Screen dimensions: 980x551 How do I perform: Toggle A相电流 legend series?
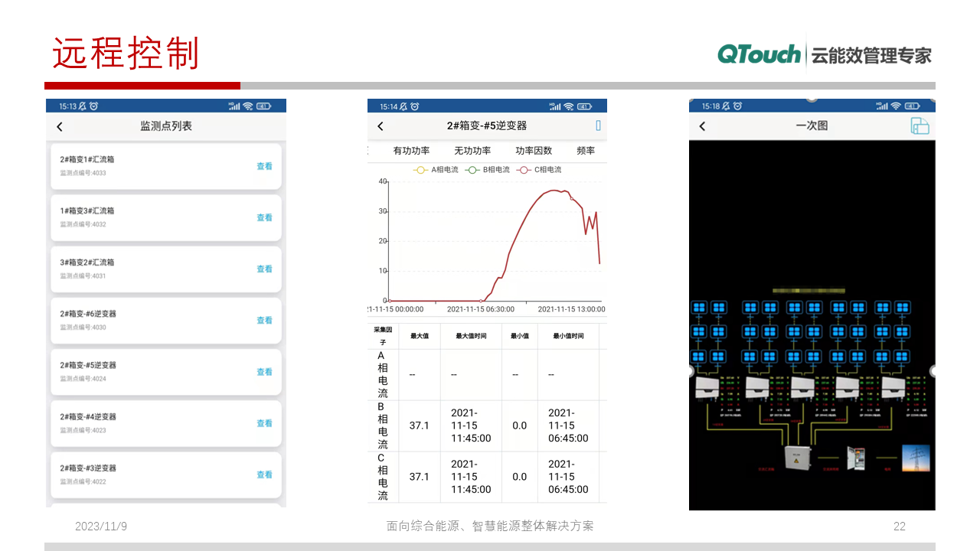pyautogui.click(x=435, y=170)
